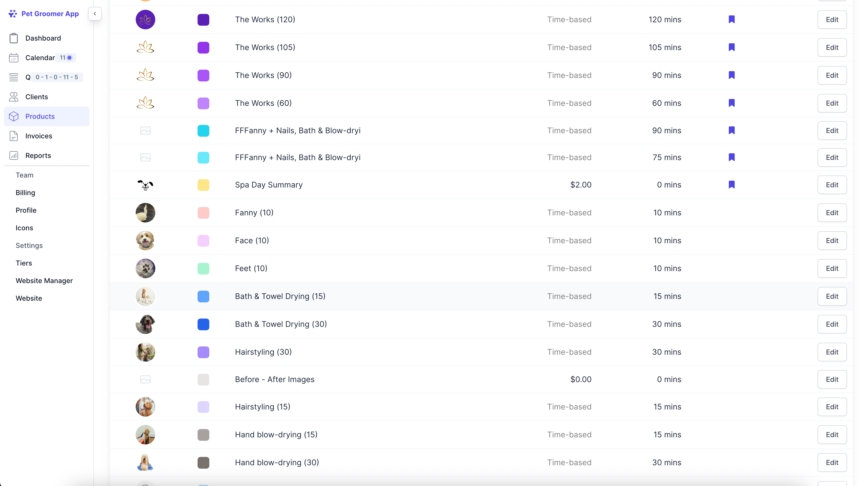Click the Q queue list icon
This screenshot has width=868, height=486.
(13, 77)
